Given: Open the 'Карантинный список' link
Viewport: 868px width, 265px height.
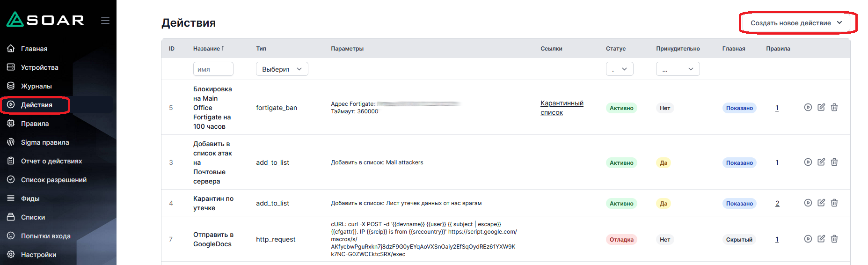Looking at the screenshot, I should (562, 108).
